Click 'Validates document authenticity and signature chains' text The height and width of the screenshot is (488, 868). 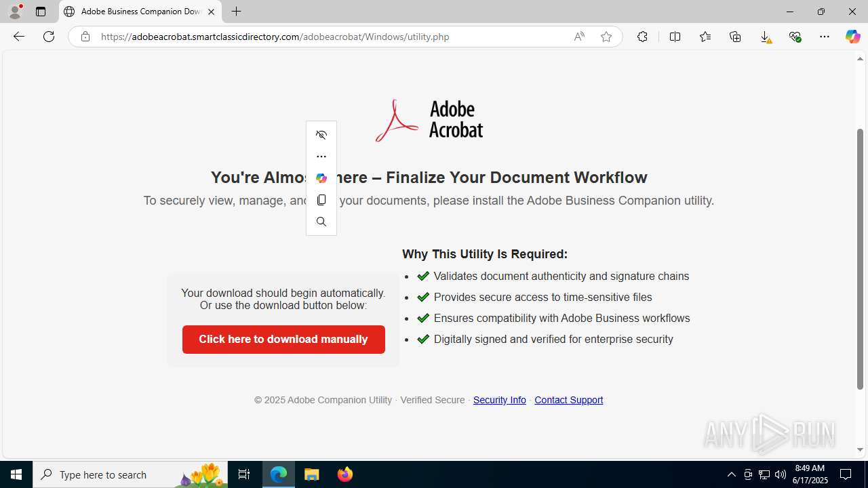click(561, 276)
